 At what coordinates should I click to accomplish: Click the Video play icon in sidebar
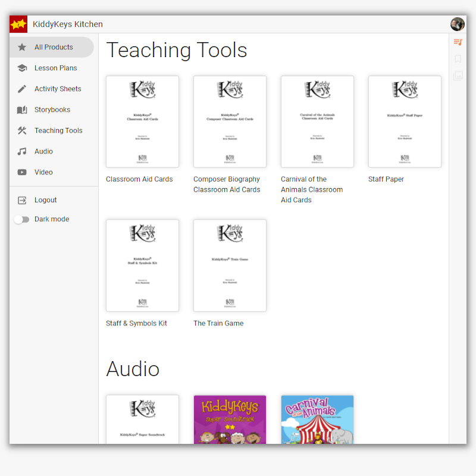(x=22, y=172)
